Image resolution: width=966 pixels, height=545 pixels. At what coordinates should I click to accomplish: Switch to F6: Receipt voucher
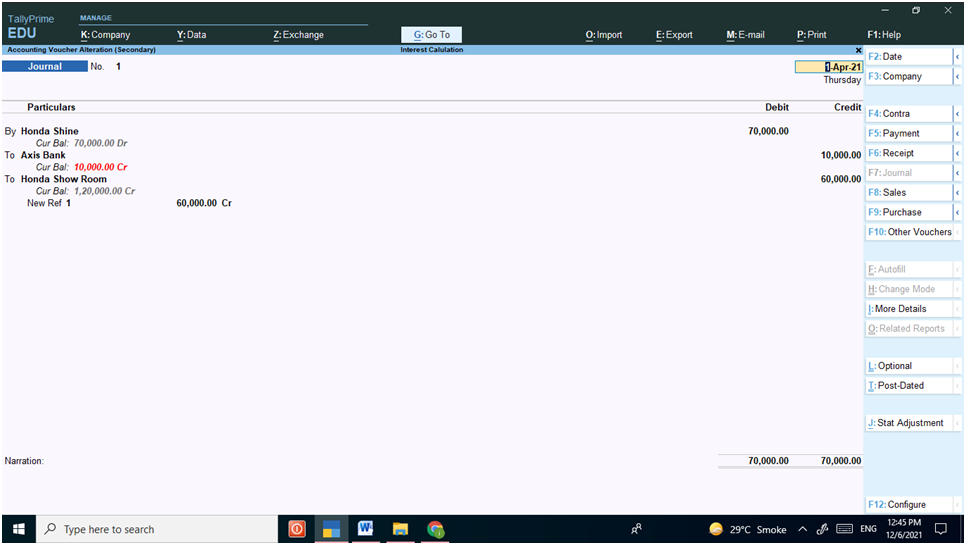tap(909, 153)
